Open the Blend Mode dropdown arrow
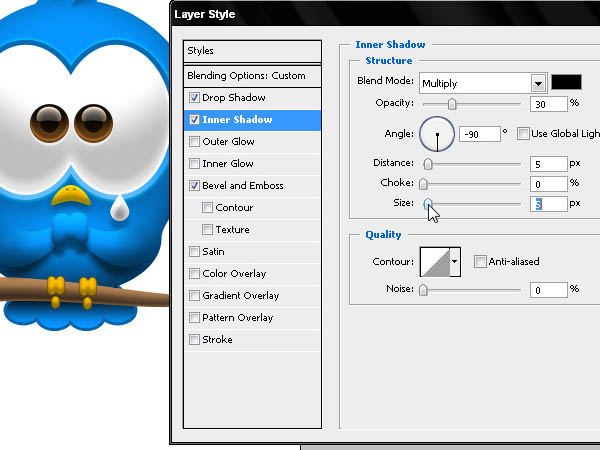Viewport: 600px width, 450px height. [x=538, y=83]
